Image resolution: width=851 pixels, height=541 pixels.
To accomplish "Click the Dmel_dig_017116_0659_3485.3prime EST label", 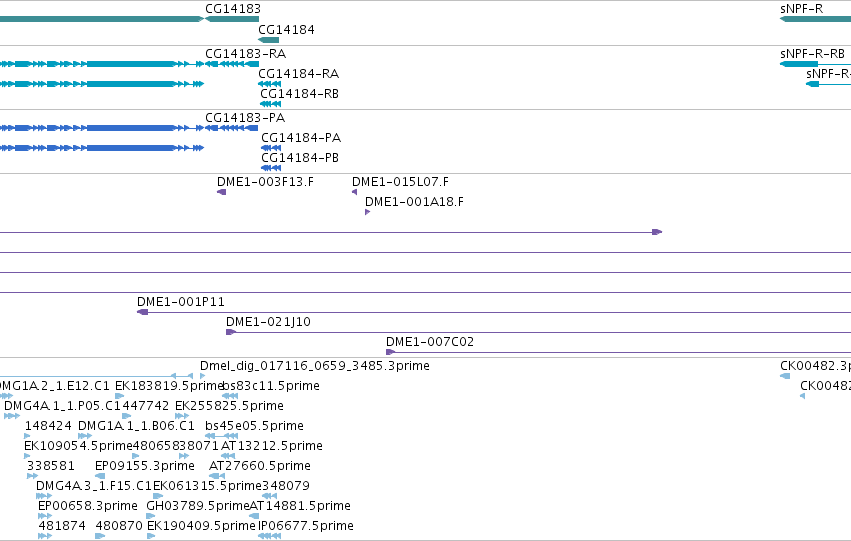I will click(315, 366).
